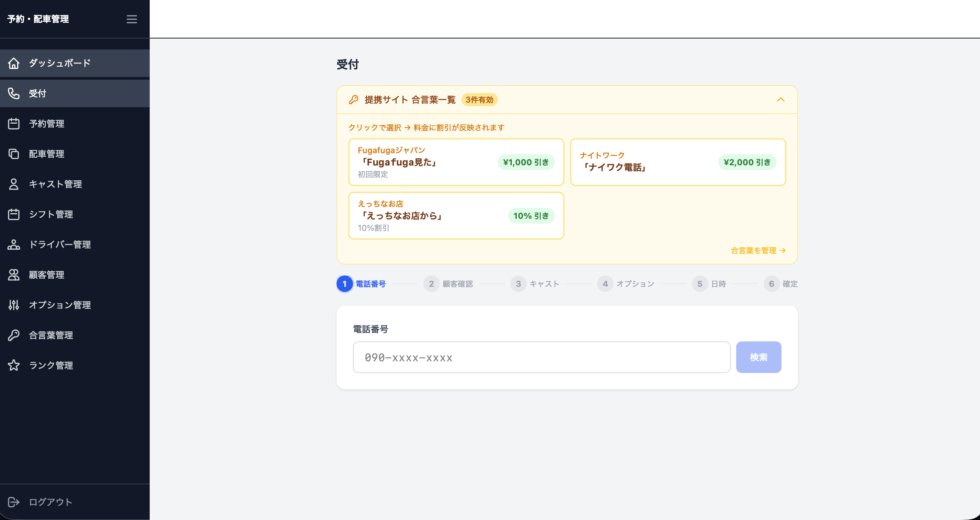Click the 受付 page heading
This screenshot has width=980, height=520.
pyautogui.click(x=347, y=64)
